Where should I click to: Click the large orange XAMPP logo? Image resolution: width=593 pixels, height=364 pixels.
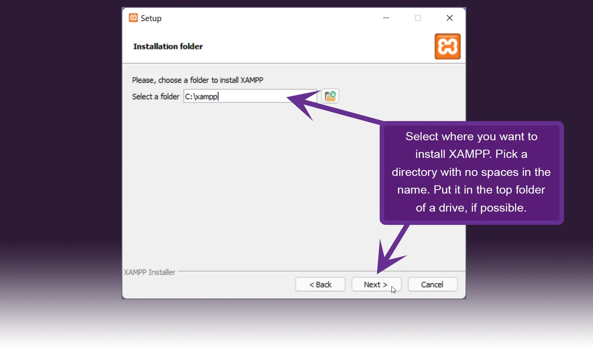pyautogui.click(x=447, y=47)
